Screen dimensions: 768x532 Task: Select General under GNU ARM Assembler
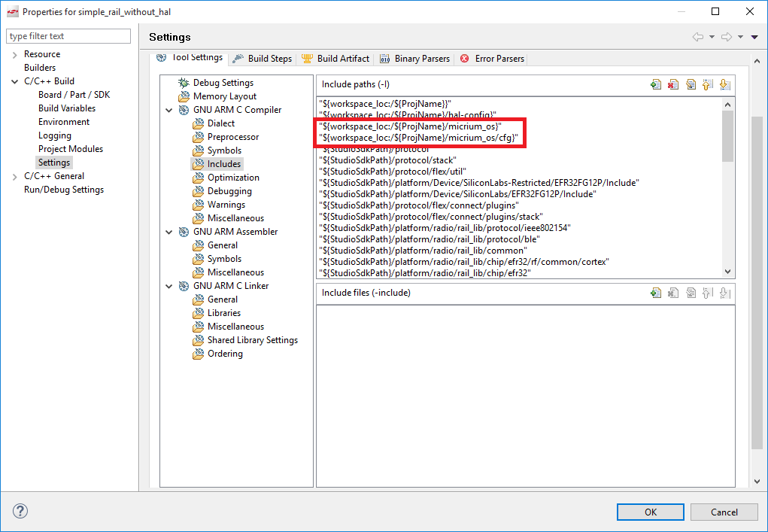[222, 245]
